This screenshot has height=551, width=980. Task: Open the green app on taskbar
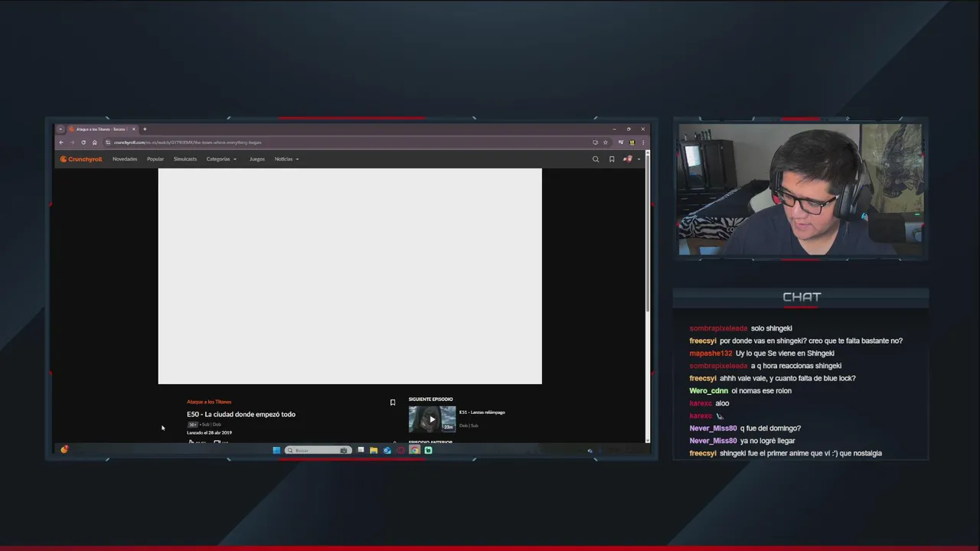point(428,450)
